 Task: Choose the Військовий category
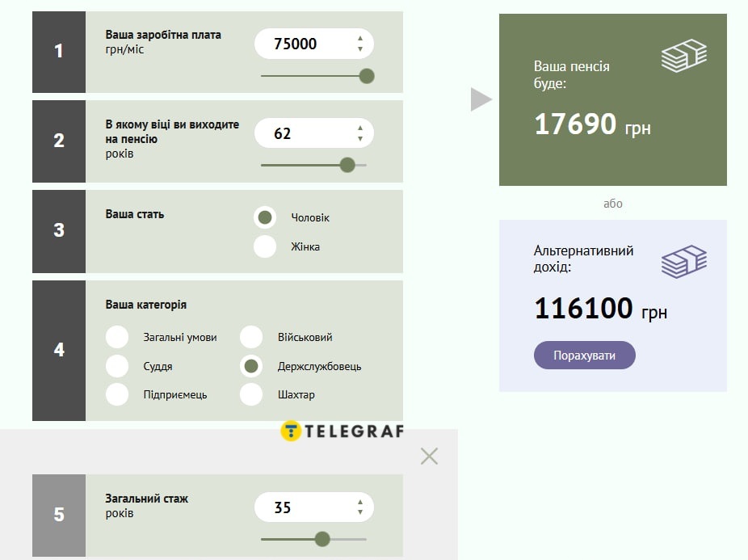tap(251, 337)
